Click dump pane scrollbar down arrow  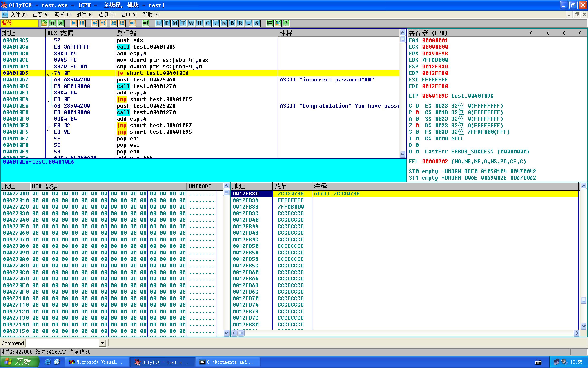[226, 333]
